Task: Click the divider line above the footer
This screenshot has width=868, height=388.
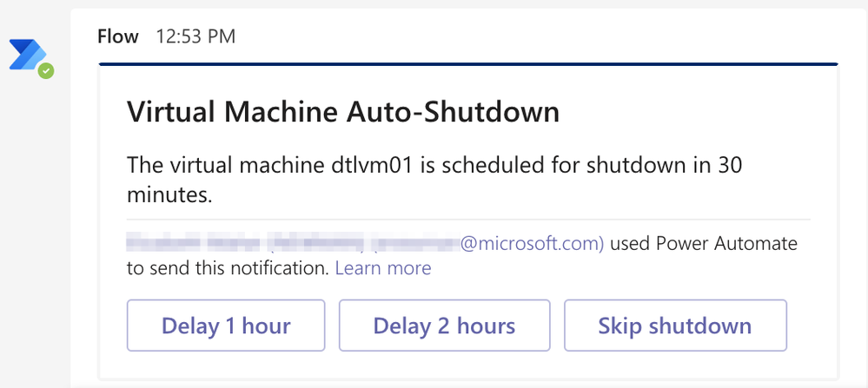Action: pos(467,220)
